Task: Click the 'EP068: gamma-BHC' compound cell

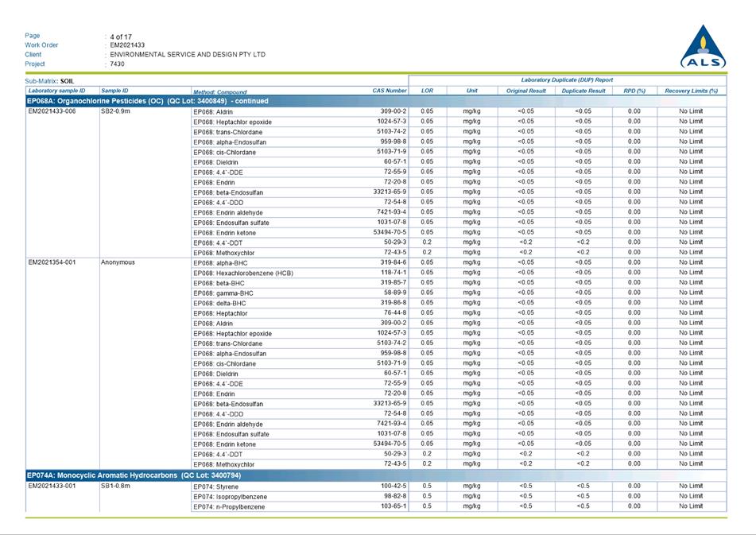Action: click(223, 293)
